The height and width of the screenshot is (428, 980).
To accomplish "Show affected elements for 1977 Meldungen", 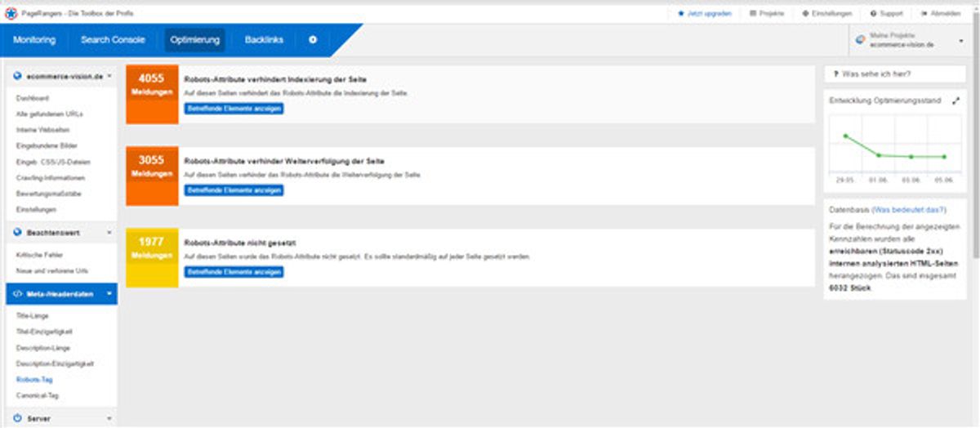I will click(x=234, y=272).
